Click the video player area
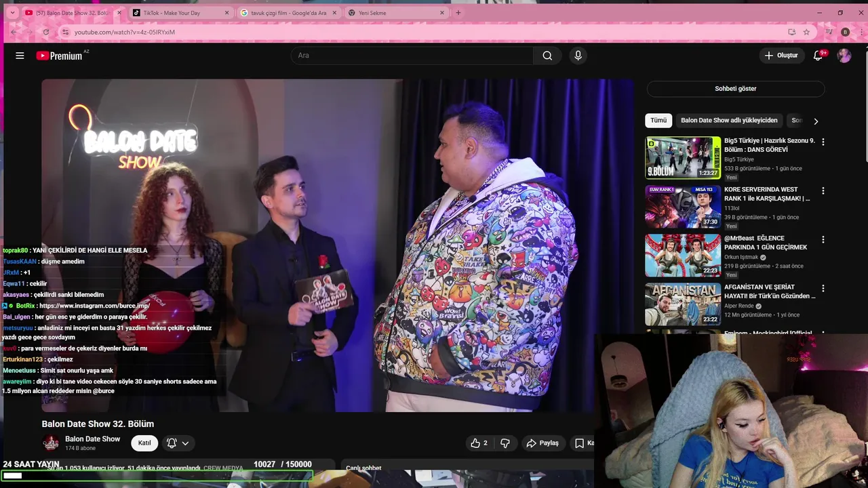Image resolution: width=868 pixels, height=488 pixels. pyautogui.click(x=338, y=245)
